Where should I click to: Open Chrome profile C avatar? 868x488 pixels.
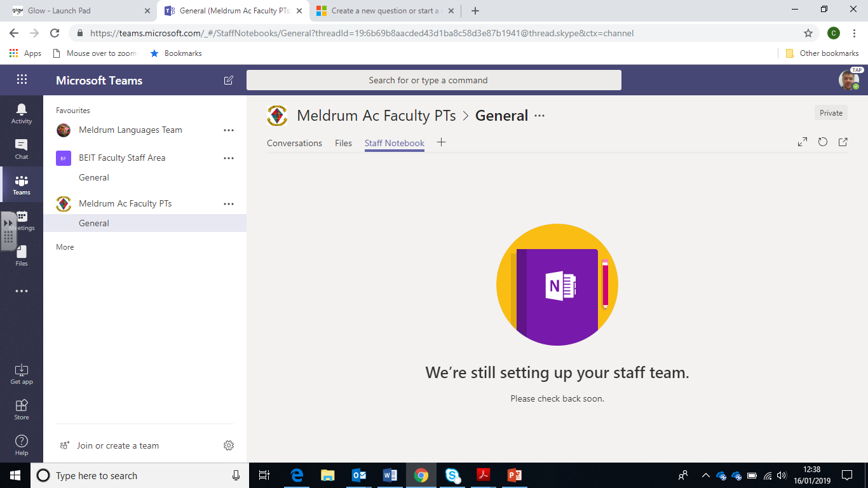click(x=834, y=33)
